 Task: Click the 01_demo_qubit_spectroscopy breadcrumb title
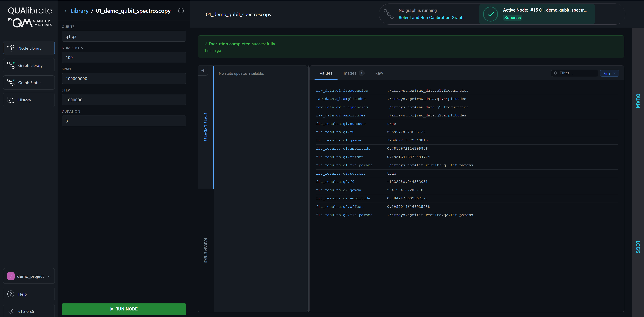133,11
